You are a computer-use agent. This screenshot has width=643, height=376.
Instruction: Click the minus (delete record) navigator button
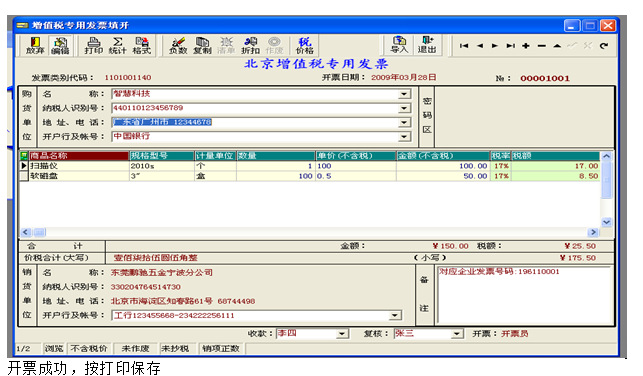click(x=541, y=46)
